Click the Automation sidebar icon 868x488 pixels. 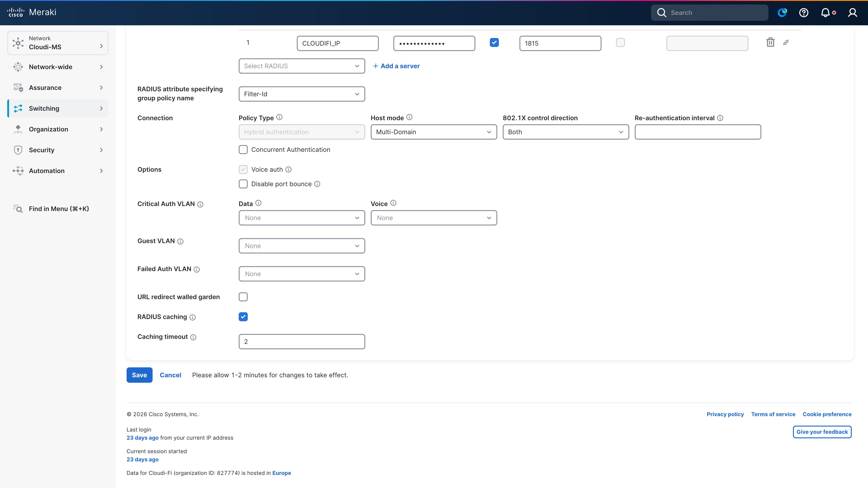coord(18,171)
